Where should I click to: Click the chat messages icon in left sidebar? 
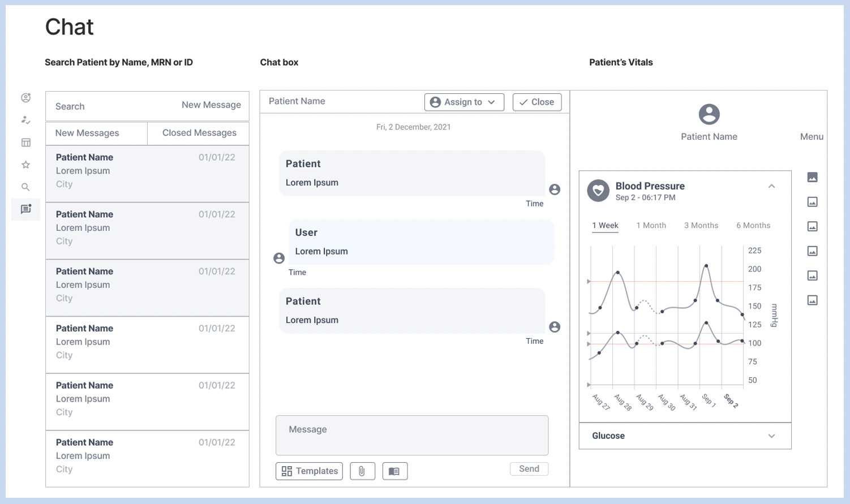(25, 209)
